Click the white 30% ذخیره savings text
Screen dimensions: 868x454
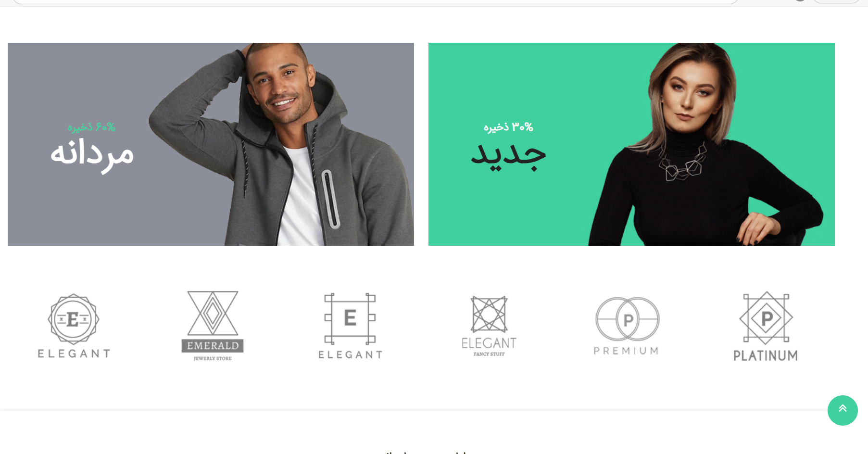pyautogui.click(x=508, y=127)
